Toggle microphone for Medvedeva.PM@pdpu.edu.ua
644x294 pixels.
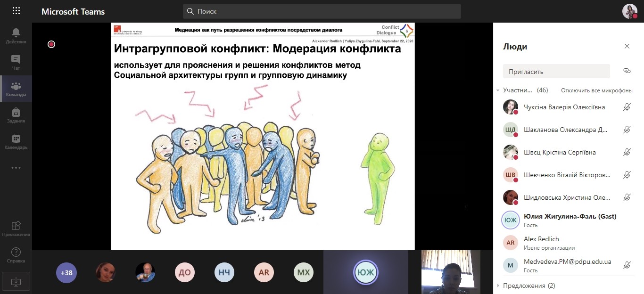coord(627,265)
